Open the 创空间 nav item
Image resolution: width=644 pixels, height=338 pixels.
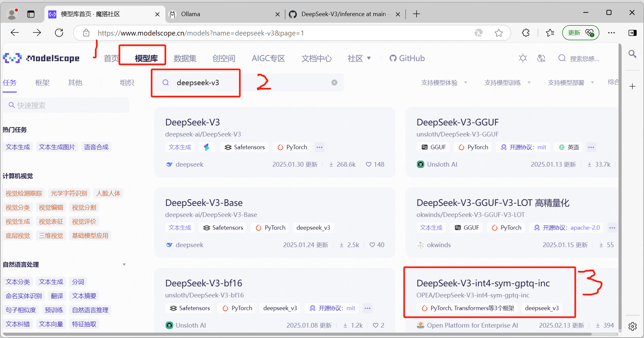pyautogui.click(x=224, y=58)
